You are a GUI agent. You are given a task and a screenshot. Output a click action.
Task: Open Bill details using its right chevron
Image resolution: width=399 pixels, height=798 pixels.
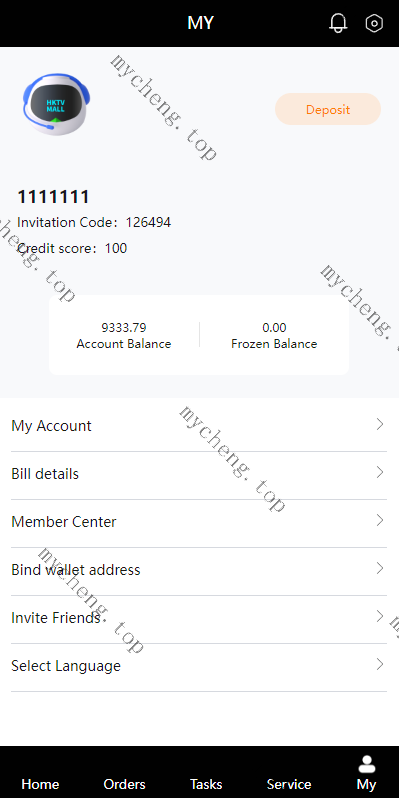(x=380, y=472)
